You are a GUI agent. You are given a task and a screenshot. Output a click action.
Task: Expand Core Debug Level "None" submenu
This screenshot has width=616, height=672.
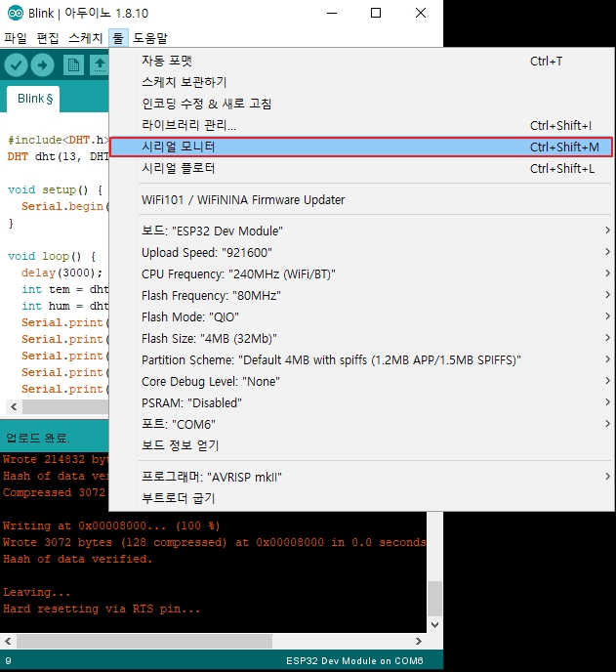tap(361, 382)
